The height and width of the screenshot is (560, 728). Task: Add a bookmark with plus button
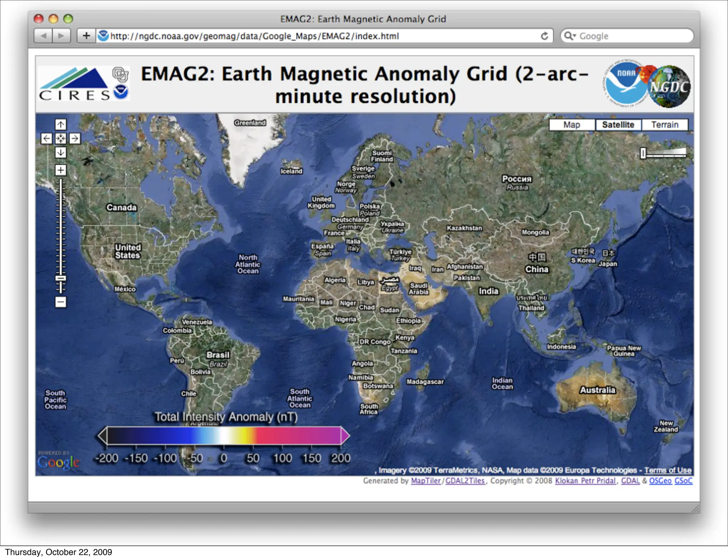[86, 36]
